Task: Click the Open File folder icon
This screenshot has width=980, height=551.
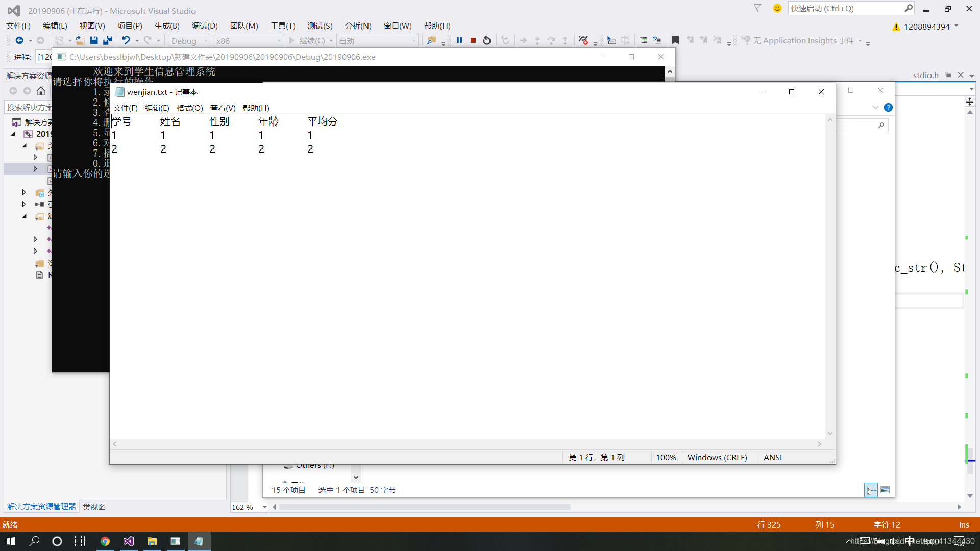Action: click(x=80, y=40)
